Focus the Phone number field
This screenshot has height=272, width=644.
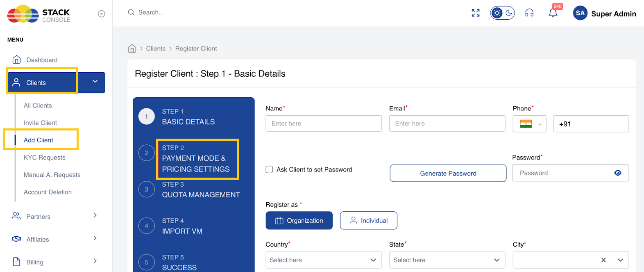pyautogui.click(x=591, y=124)
